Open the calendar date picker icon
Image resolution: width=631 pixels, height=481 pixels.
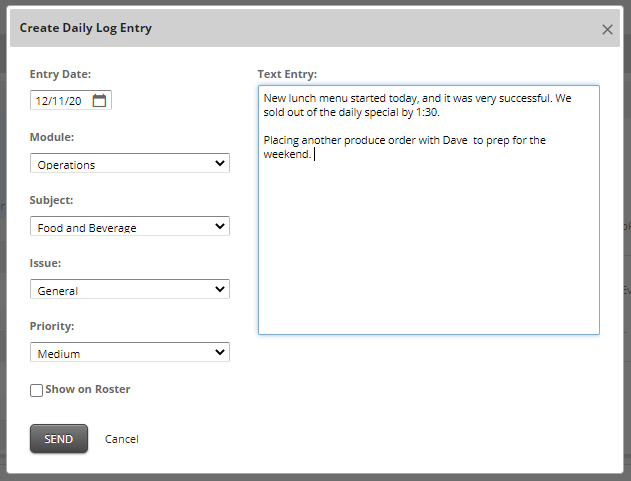click(99, 101)
